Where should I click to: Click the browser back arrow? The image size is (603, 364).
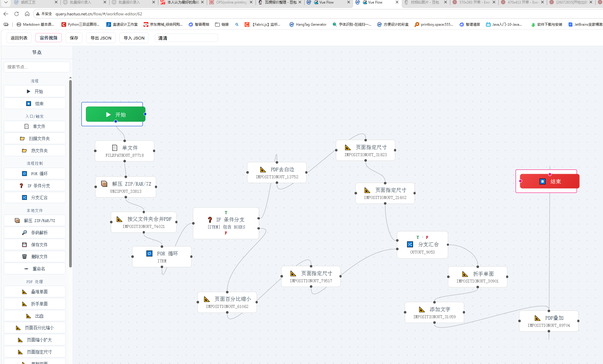tap(6, 14)
